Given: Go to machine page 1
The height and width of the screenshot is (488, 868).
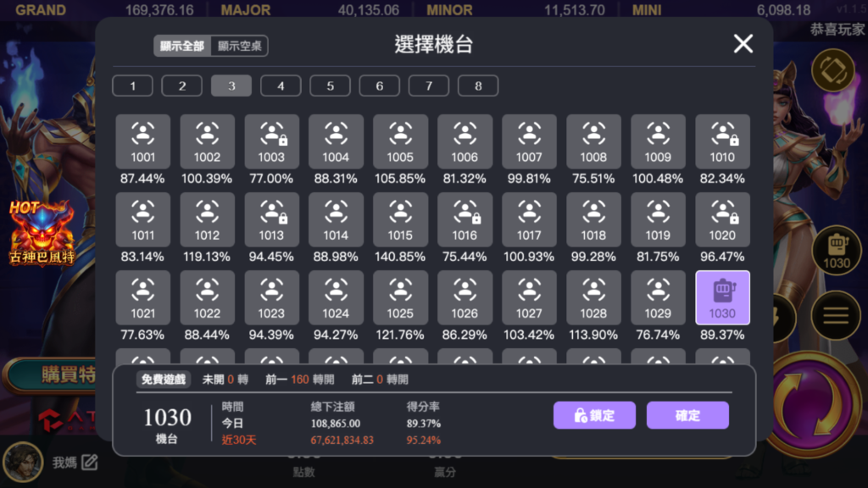Looking at the screenshot, I should tap(133, 86).
